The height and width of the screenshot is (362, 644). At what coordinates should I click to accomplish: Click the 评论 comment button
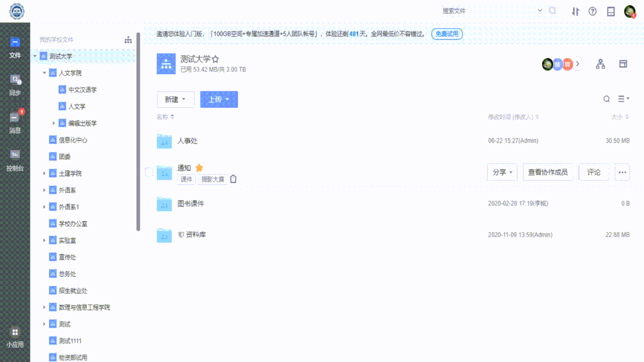pos(593,172)
